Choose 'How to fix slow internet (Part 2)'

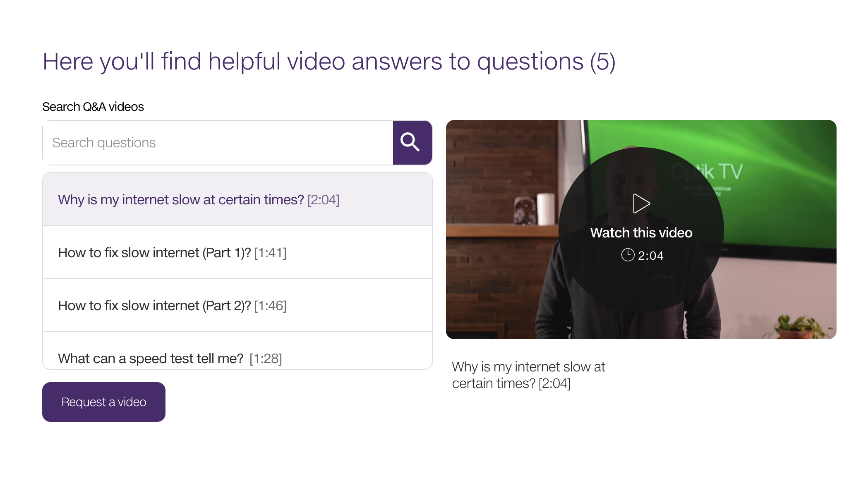[x=154, y=306]
